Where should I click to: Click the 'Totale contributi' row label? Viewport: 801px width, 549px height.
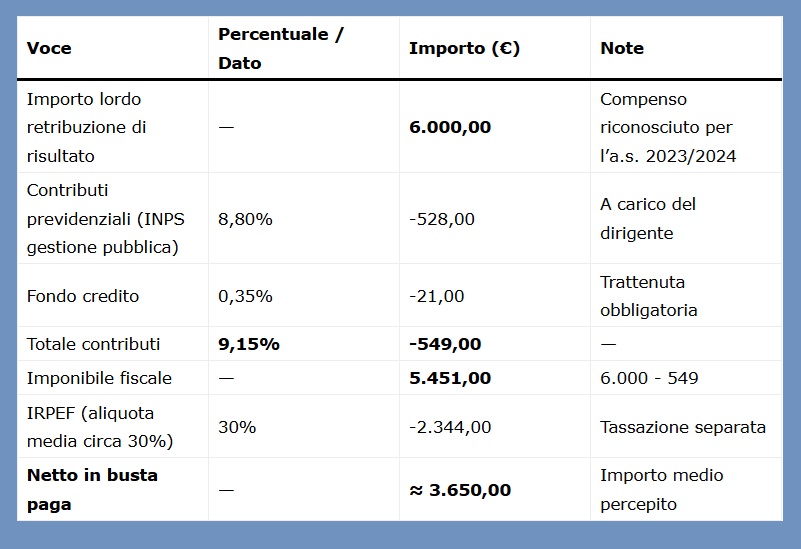[x=93, y=344]
